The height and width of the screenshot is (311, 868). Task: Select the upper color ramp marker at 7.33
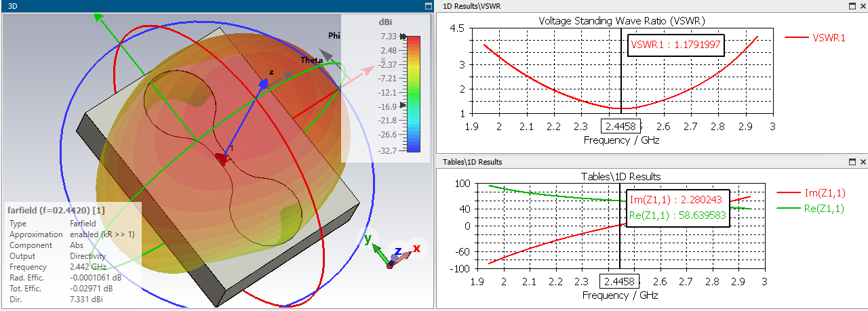click(404, 37)
